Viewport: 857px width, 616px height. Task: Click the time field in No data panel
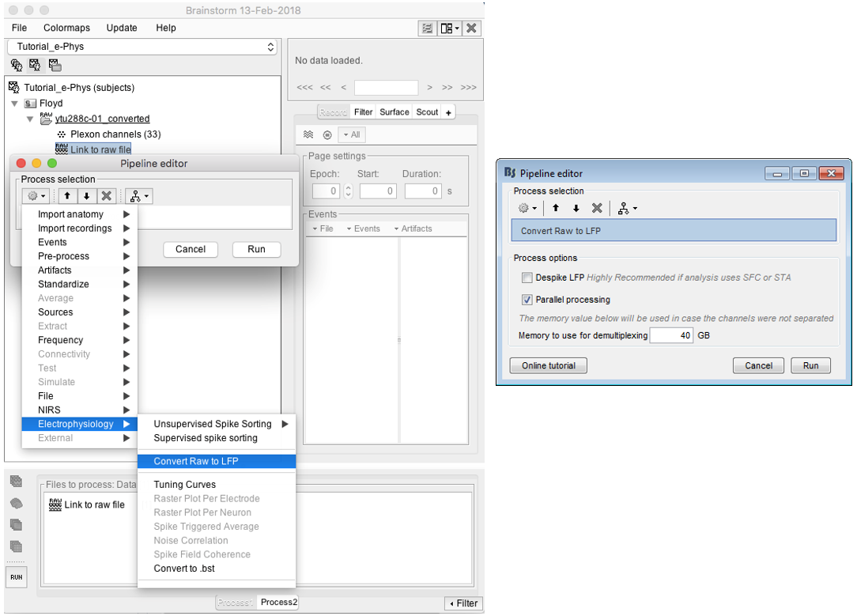tap(386, 88)
